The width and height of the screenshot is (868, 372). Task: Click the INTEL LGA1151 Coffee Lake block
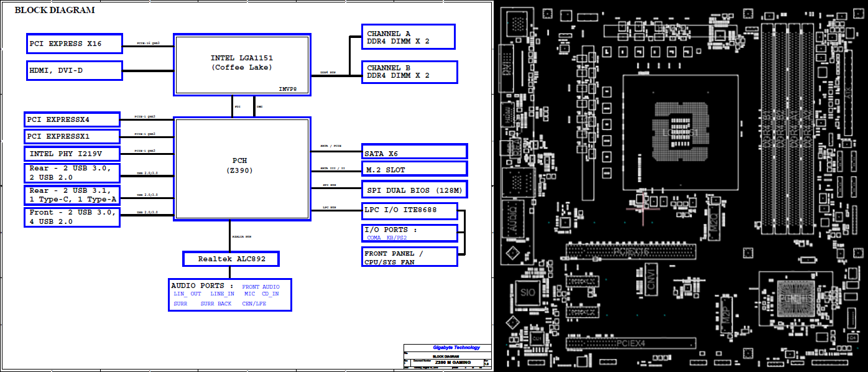click(x=242, y=65)
